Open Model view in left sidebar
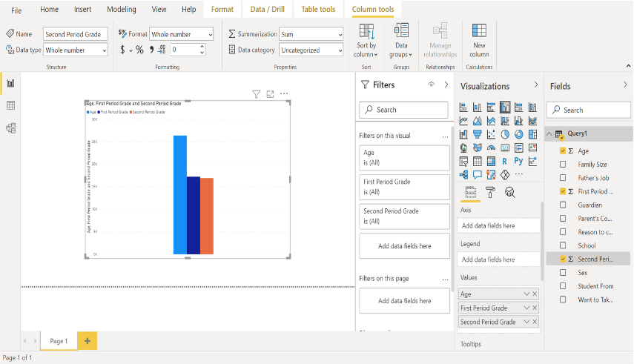 coord(10,128)
